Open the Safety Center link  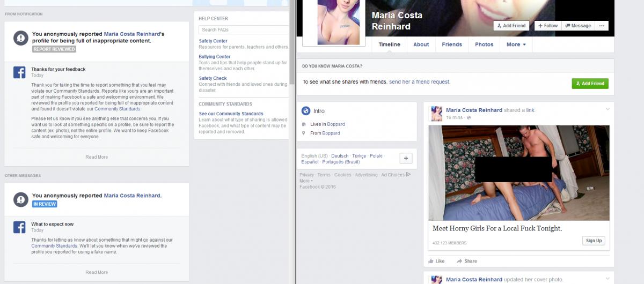coord(213,41)
